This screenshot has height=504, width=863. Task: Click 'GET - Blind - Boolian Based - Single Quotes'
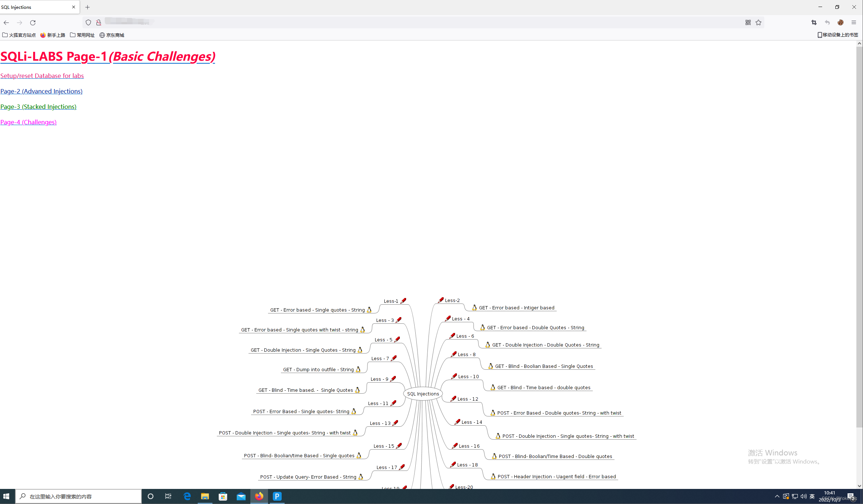[x=544, y=366]
